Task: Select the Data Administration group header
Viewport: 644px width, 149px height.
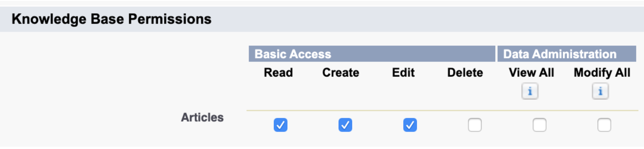Action: [567, 54]
